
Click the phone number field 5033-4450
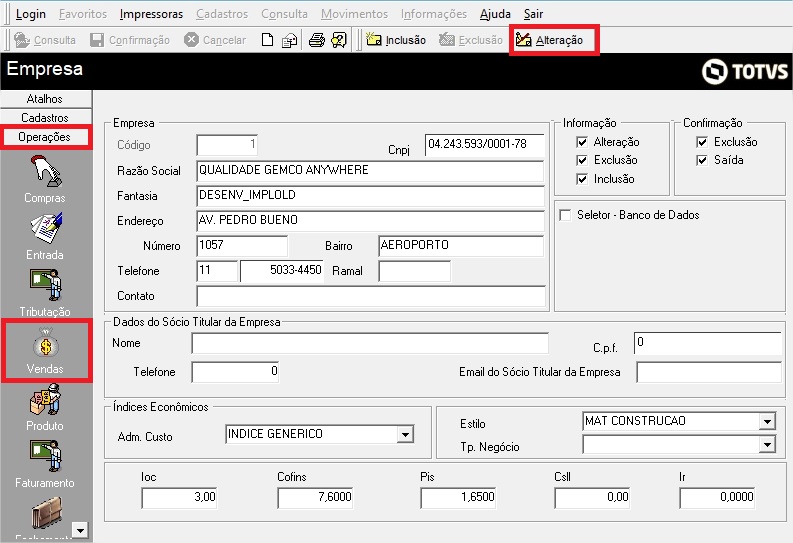[282, 271]
